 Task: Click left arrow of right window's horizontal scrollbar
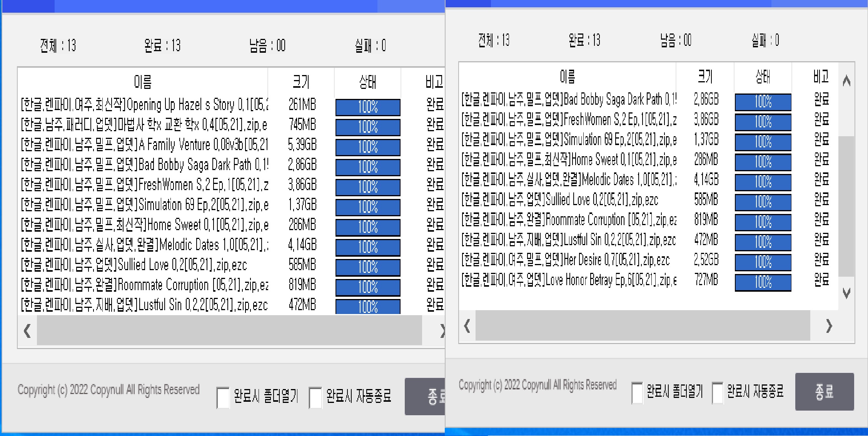pos(467,326)
